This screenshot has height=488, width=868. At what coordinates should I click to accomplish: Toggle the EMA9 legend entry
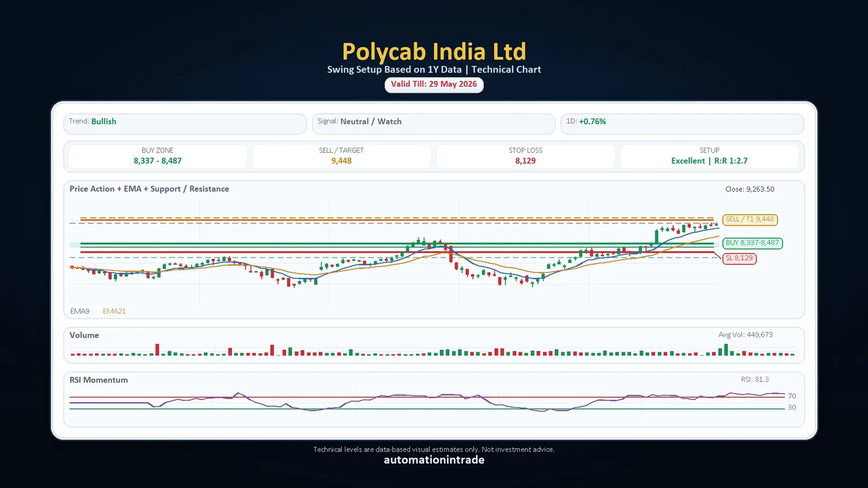click(80, 311)
